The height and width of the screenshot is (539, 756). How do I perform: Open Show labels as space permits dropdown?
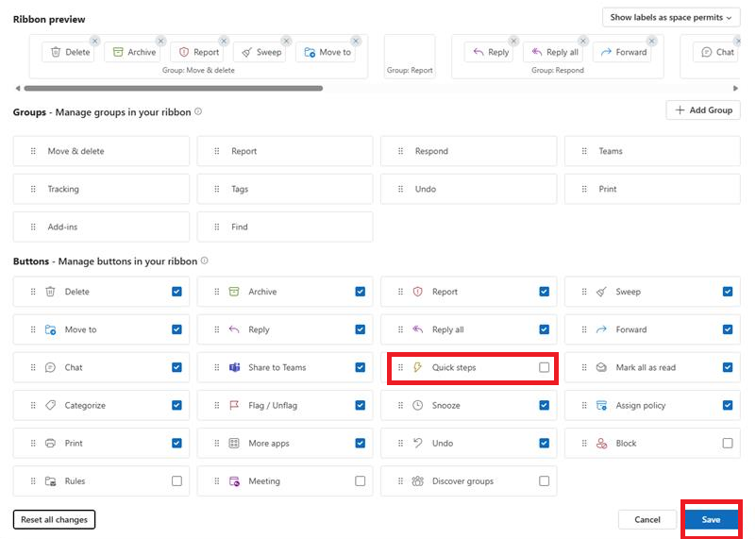click(671, 17)
